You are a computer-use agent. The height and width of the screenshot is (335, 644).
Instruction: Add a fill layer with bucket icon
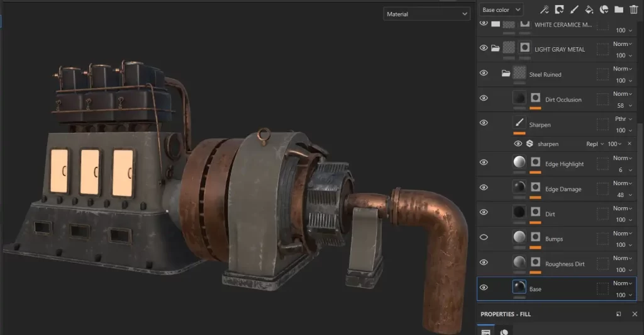[589, 9]
